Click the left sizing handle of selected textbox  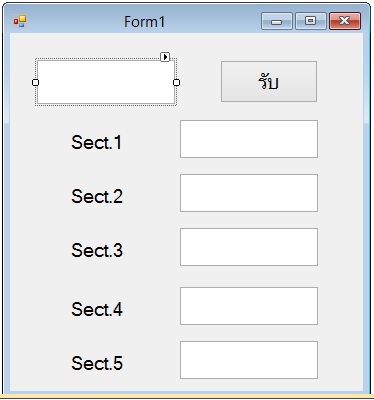coord(35,82)
